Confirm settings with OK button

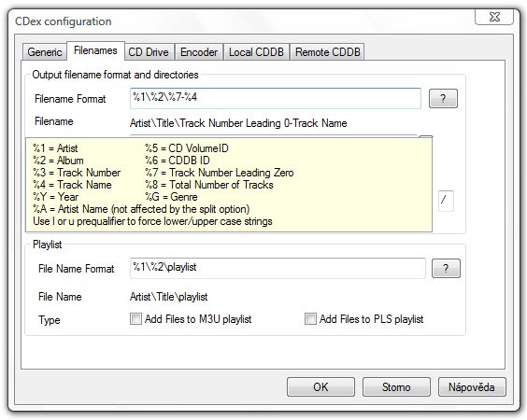(320, 387)
